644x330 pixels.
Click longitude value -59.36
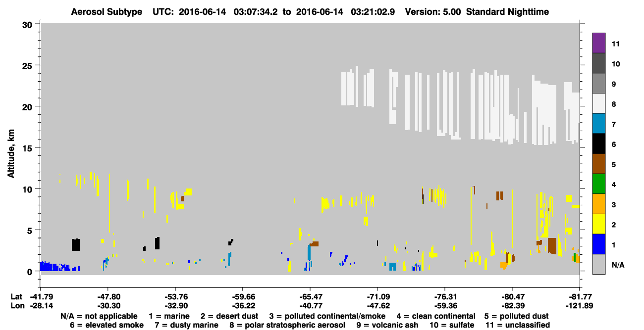pyautogui.click(x=445, y=306)
